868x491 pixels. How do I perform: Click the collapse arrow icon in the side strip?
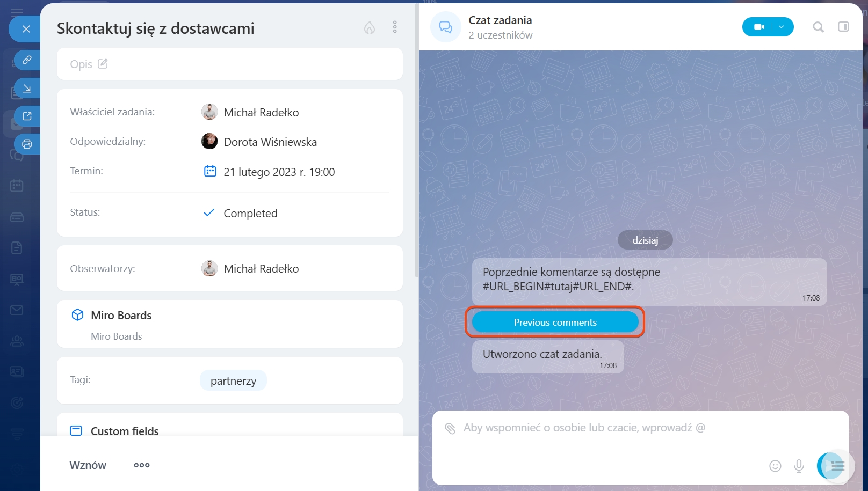pos(27,88)
